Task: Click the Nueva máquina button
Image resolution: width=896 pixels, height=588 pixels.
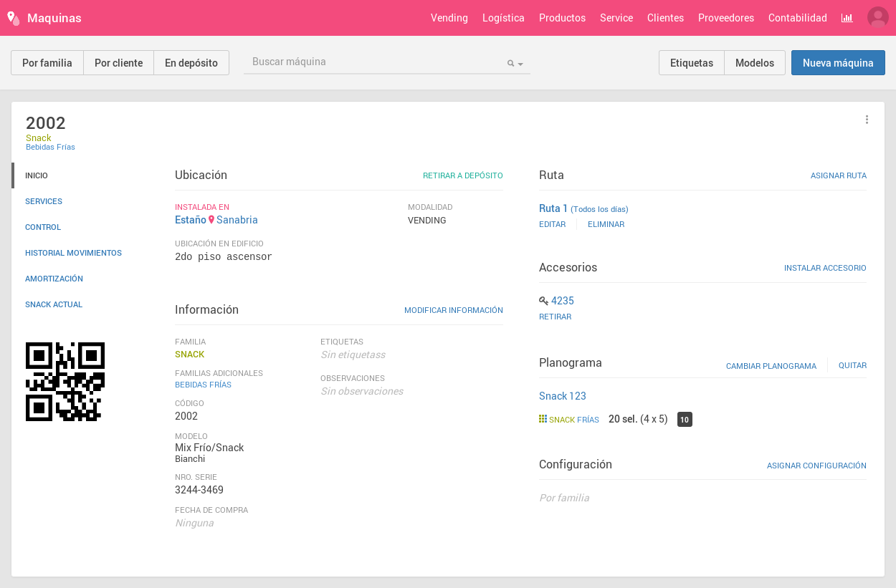Action: pos(838,63)
